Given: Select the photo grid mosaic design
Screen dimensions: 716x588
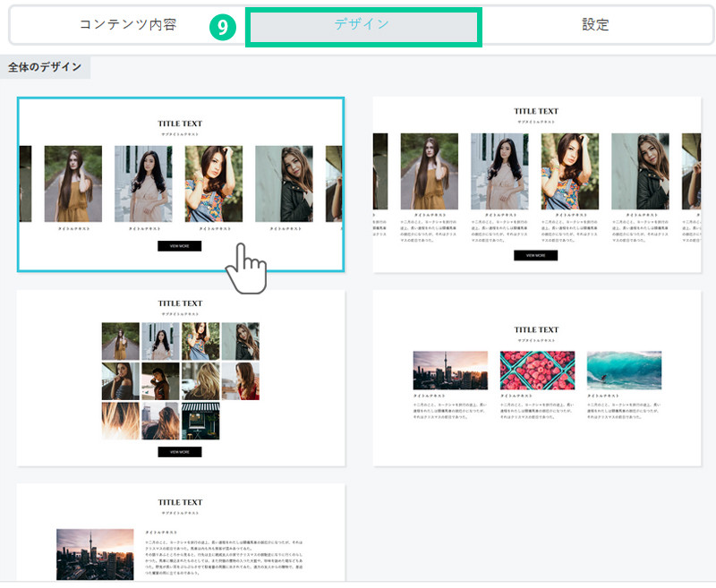Looking at the screenshot, I should [180, 379].
